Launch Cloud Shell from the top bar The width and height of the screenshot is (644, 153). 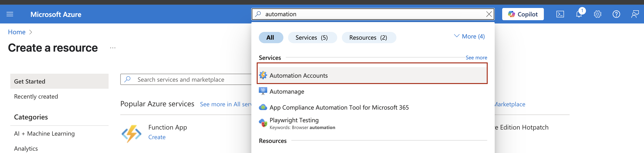click(560, 14)
